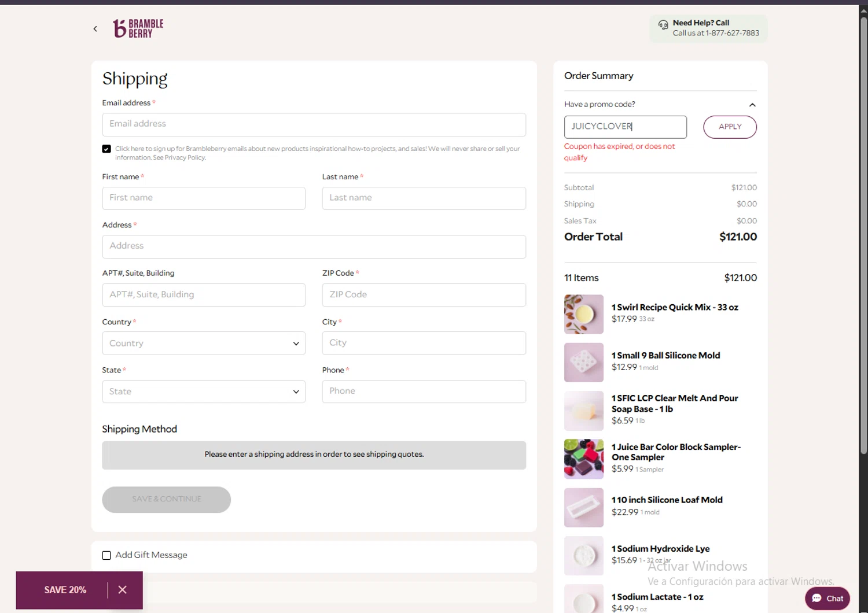
Task: Click the promo code input with JUICYCLOVER
Action: click(626, 127)
